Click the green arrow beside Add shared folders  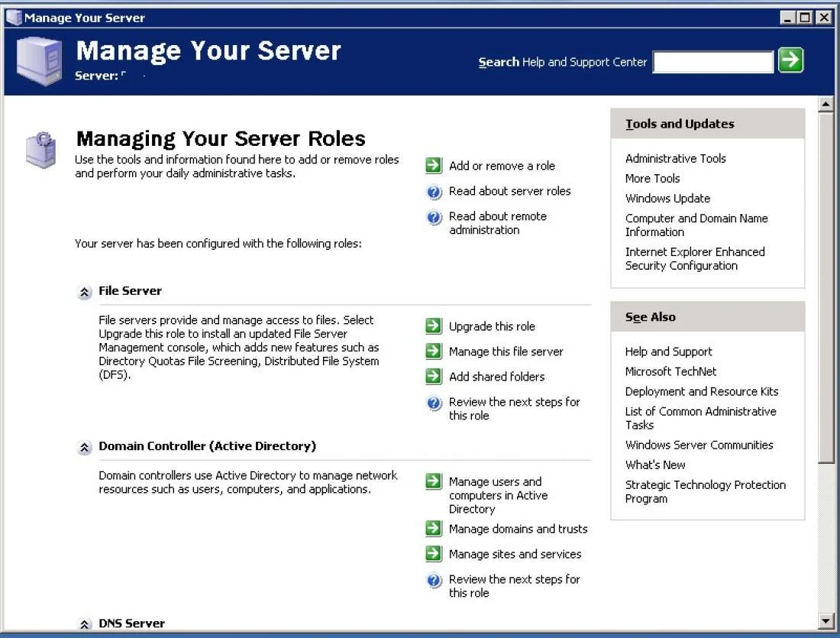tap(434, 377)
